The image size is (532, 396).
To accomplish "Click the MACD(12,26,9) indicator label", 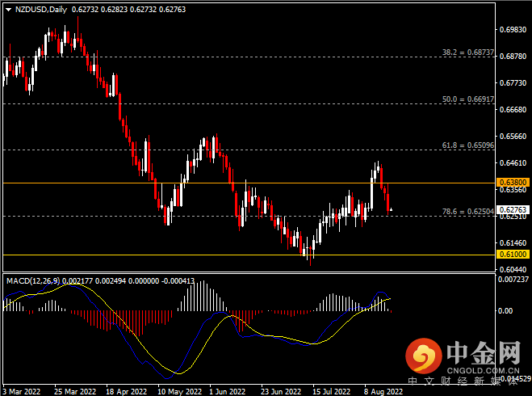I will coord(33,281).
